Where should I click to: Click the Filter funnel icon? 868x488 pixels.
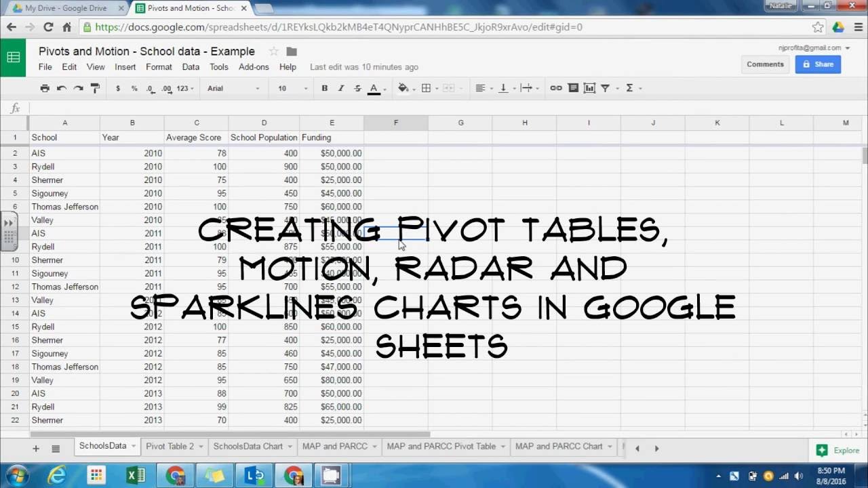[x=606, y=88]
